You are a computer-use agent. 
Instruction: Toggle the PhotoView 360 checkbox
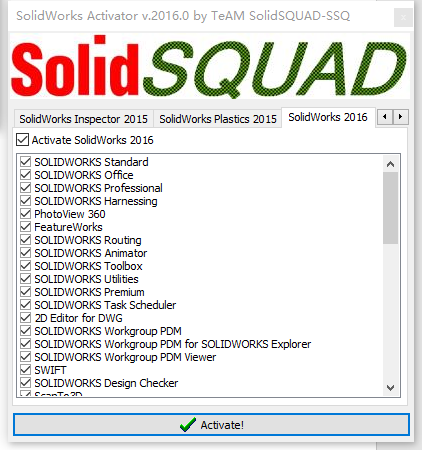click(25, 214)
